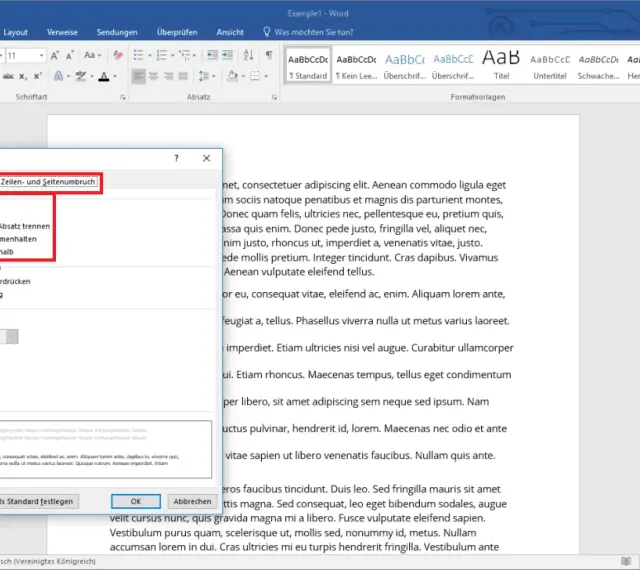
Task: Click the language indicator in status bar
Action: coord(48,561)
